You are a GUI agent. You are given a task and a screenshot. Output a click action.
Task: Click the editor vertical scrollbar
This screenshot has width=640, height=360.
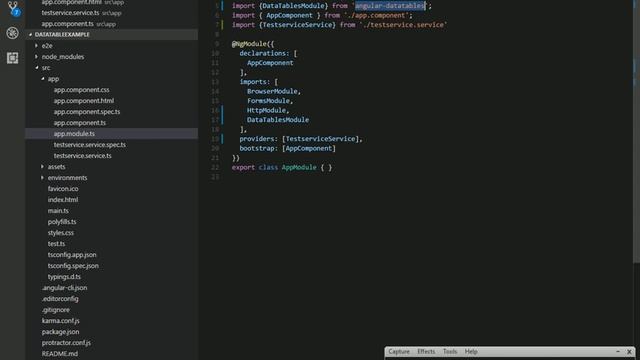[x=636, y=131]
